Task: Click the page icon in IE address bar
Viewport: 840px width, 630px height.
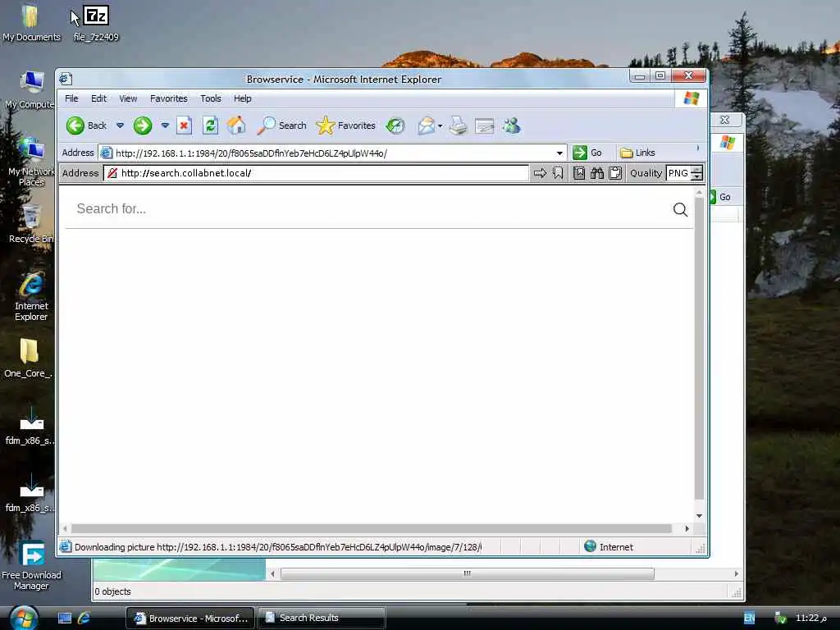Action: 106,153
